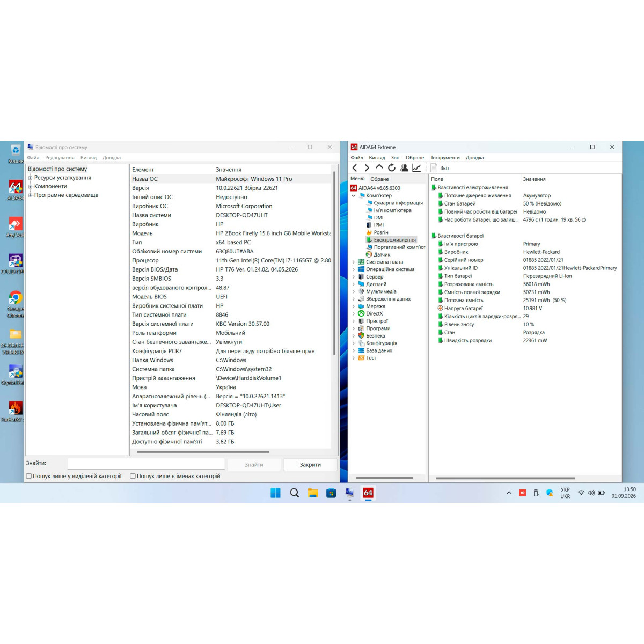Click the Звіт report button
The height and width of the screenshot is (644, 644).
coord(440,168)
